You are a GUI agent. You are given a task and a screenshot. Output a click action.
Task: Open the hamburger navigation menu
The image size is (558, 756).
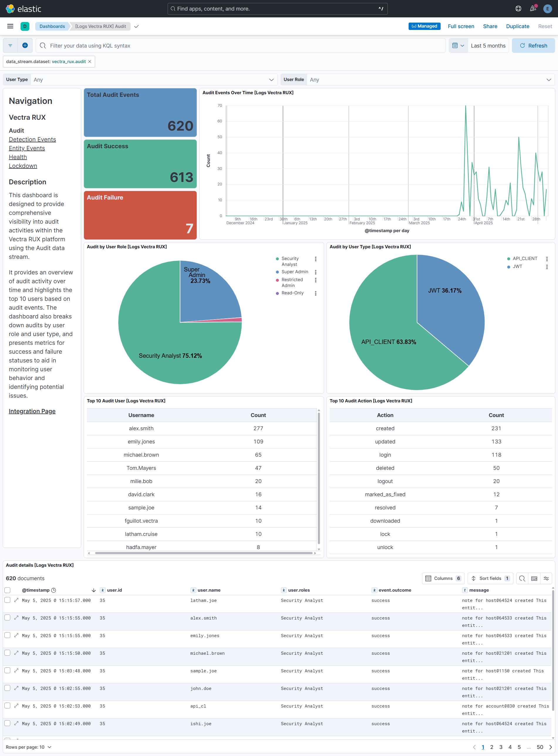(10, 26)
